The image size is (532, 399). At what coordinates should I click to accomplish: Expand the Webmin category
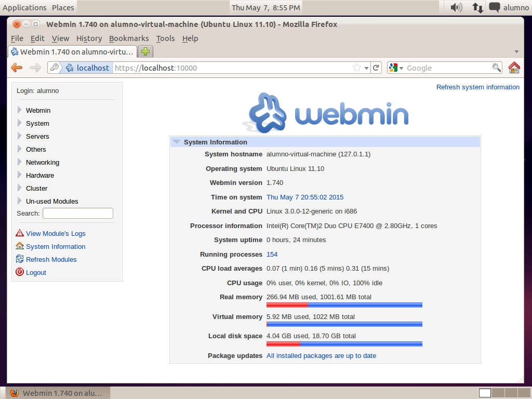[x=19, y=110]
